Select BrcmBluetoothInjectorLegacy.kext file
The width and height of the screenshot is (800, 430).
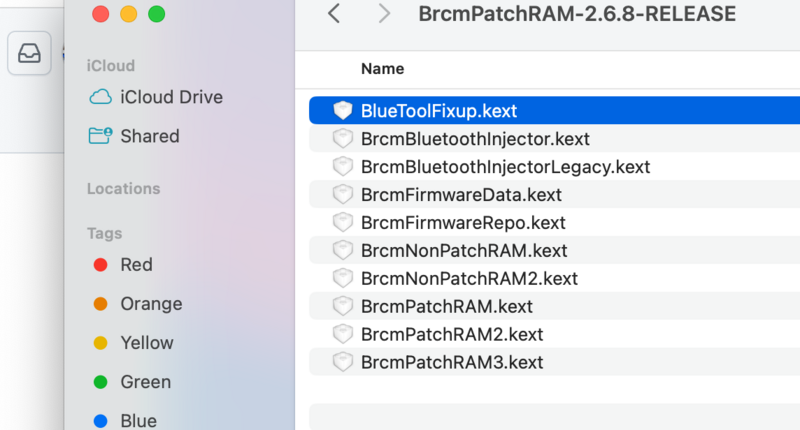click(505, 166)
